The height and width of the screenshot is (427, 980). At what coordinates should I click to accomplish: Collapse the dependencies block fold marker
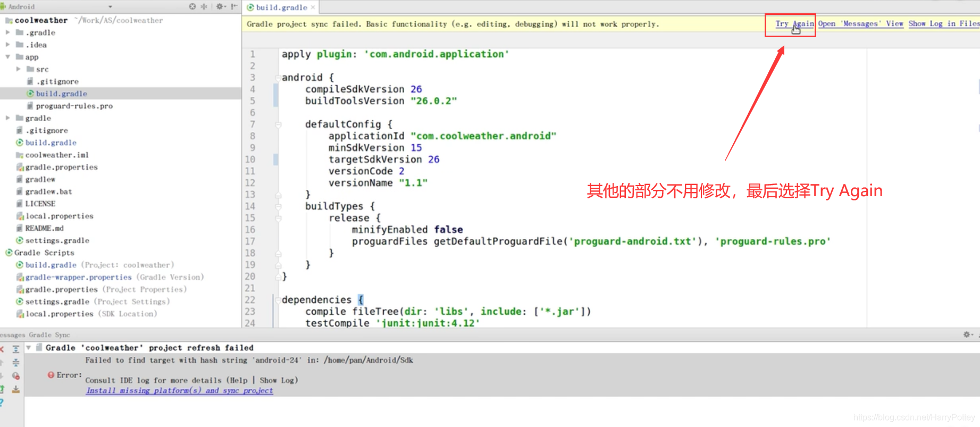click(278, 300)
